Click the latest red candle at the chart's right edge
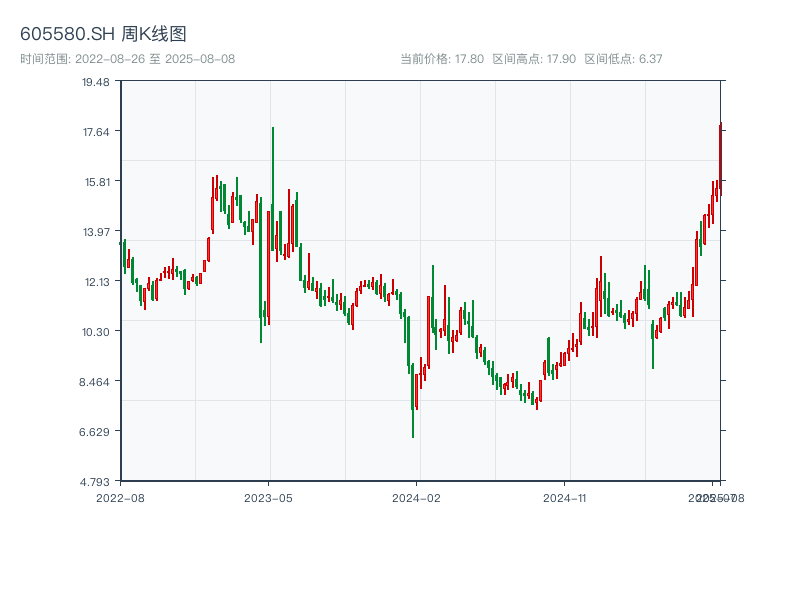Image resolution: width=800 pixels, height=600 pixels. click(720, 159)
